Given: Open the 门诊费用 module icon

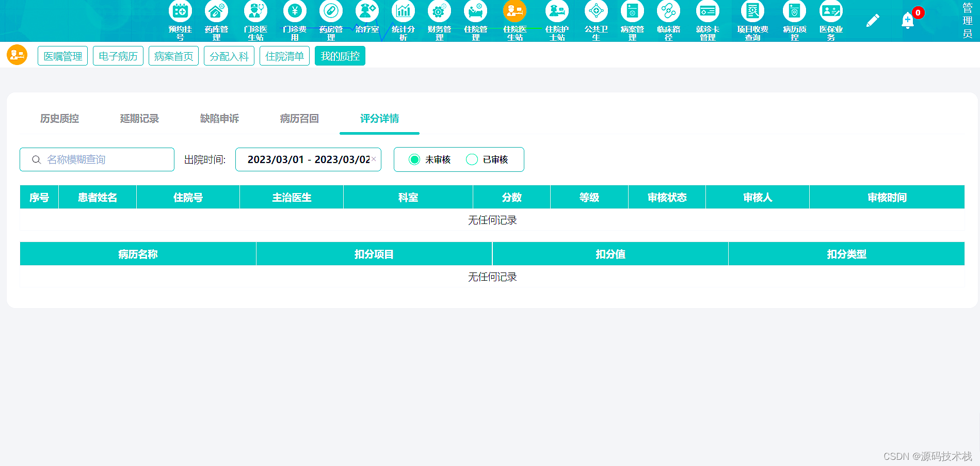Looking at the screenshot, I should pyautogui.click(x=295, y=11).
